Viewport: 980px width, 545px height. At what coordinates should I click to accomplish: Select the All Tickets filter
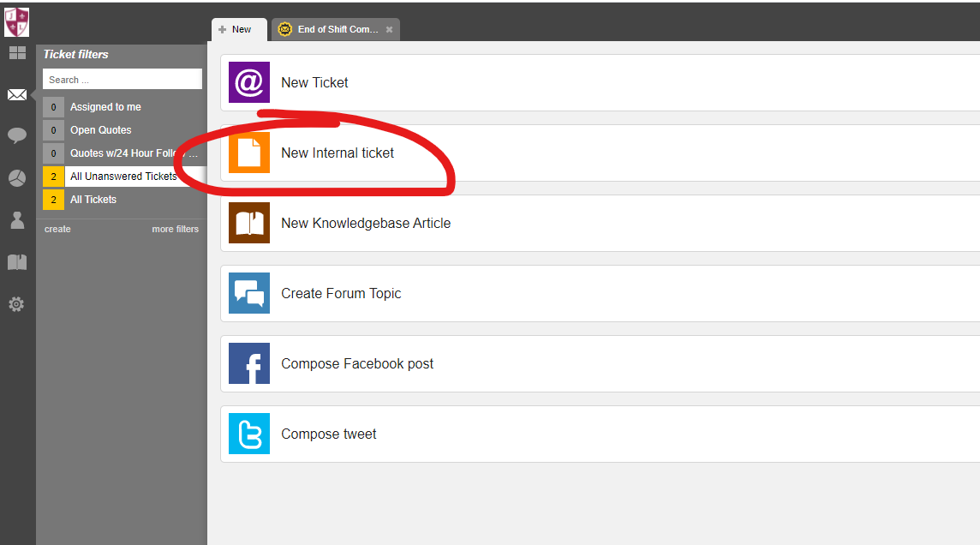pos(124,200)
